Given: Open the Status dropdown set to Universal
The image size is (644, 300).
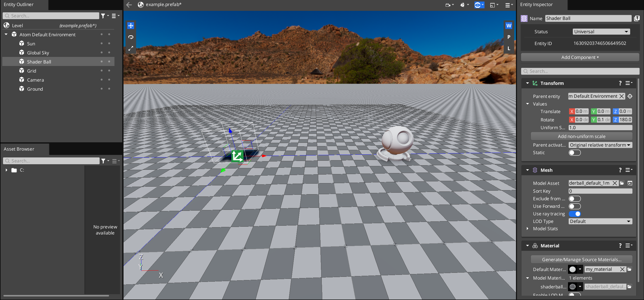Looking at the screenshot, I should coord(601,32).
